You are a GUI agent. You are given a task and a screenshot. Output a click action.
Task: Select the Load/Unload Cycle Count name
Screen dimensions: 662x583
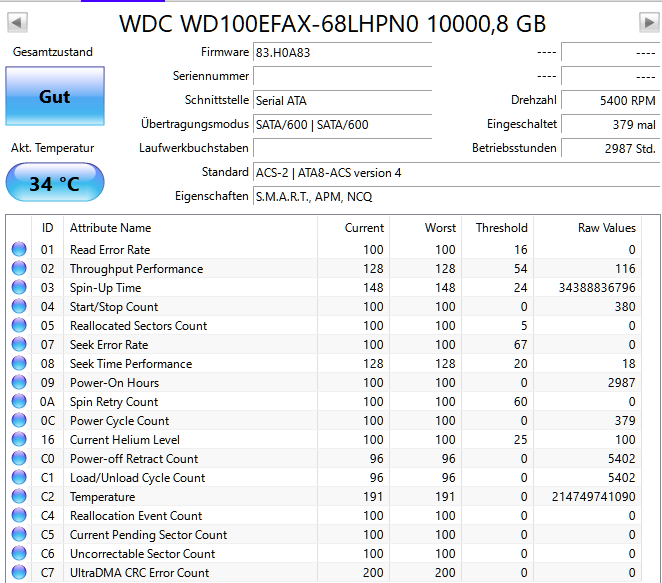click(137, 478)
